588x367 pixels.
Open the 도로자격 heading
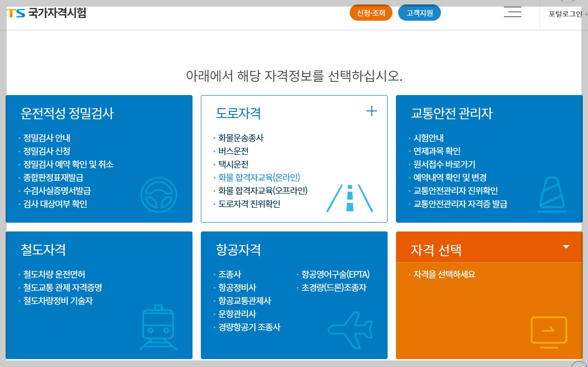pyautogui.click(x=238, y=114)
